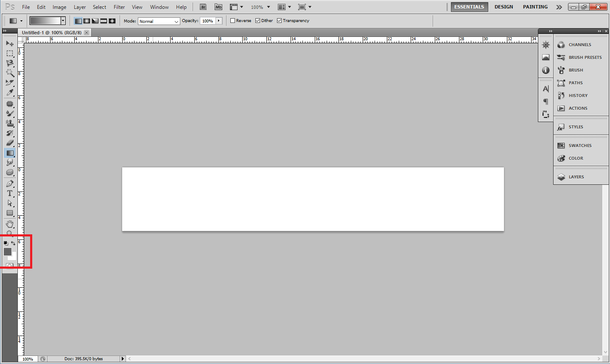Select the Hand tool
Screen dimensions: 610x364
pyautogui.click(x=9, y=223)
